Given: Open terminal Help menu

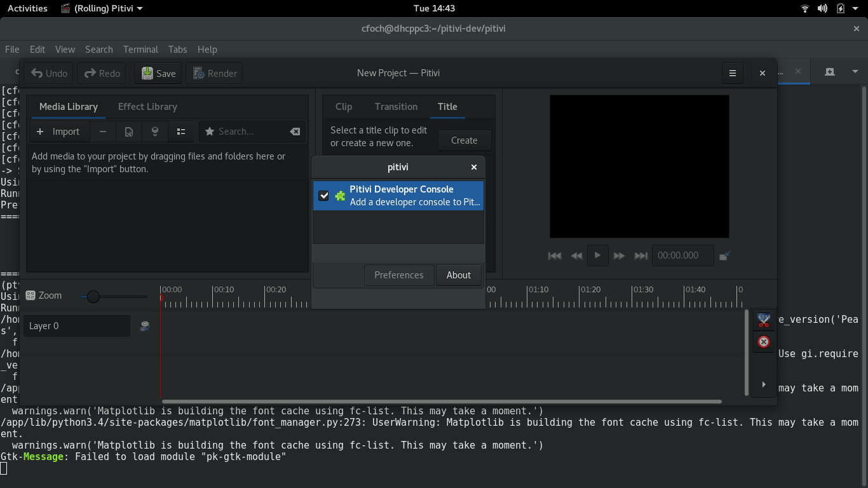Looking at the screenshot, I should tap(207, 50).
